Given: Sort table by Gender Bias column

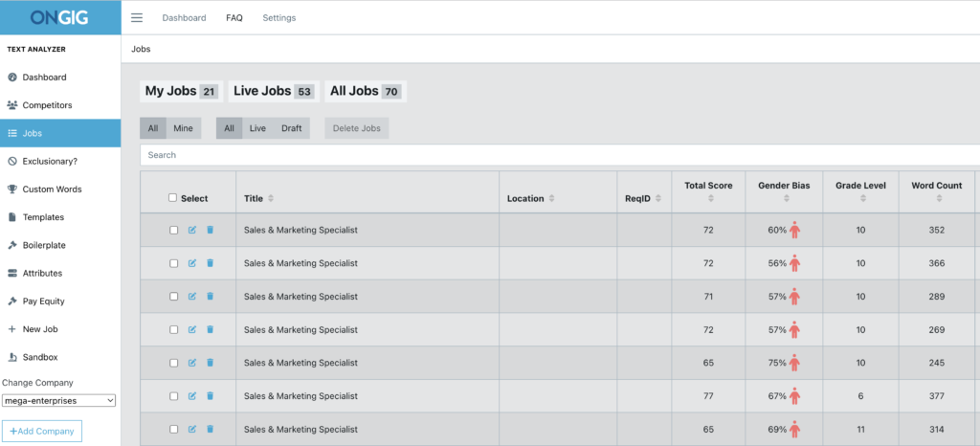Looking at the screenshot, I should point(786,199).
